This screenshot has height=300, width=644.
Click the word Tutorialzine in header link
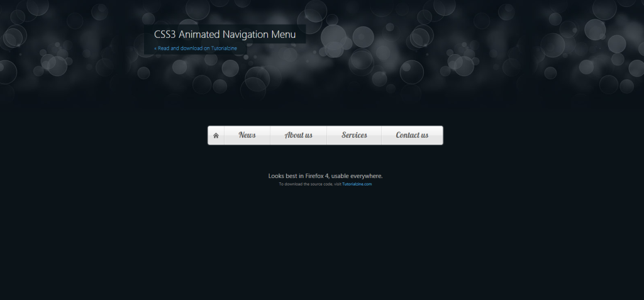[224, 48]
